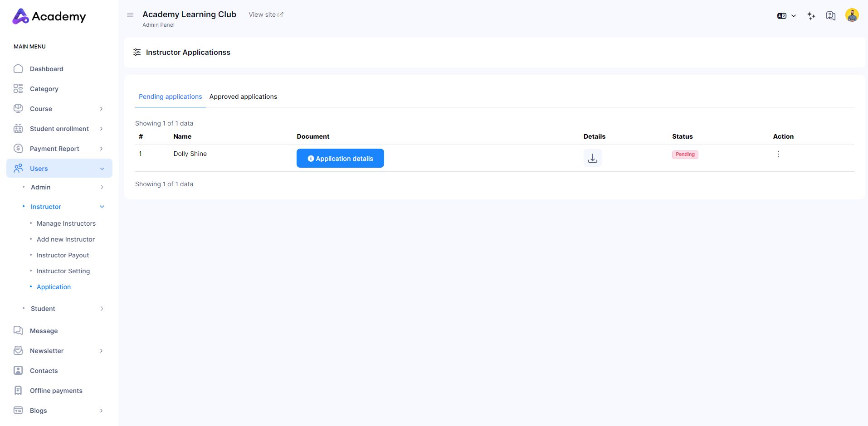Go to Manage Instructors page
Viewport: 868px width, 426px height.
click(x=66, y=223)
